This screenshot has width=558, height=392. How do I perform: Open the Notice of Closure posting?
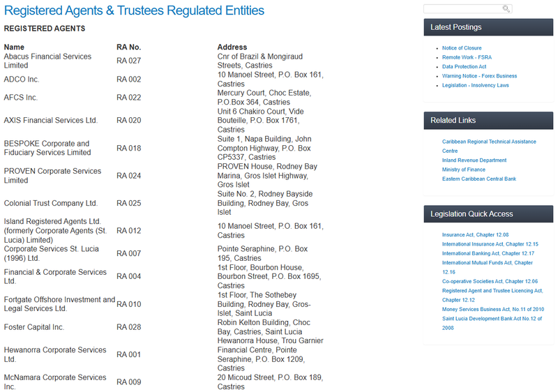click(x=462, y=48)
